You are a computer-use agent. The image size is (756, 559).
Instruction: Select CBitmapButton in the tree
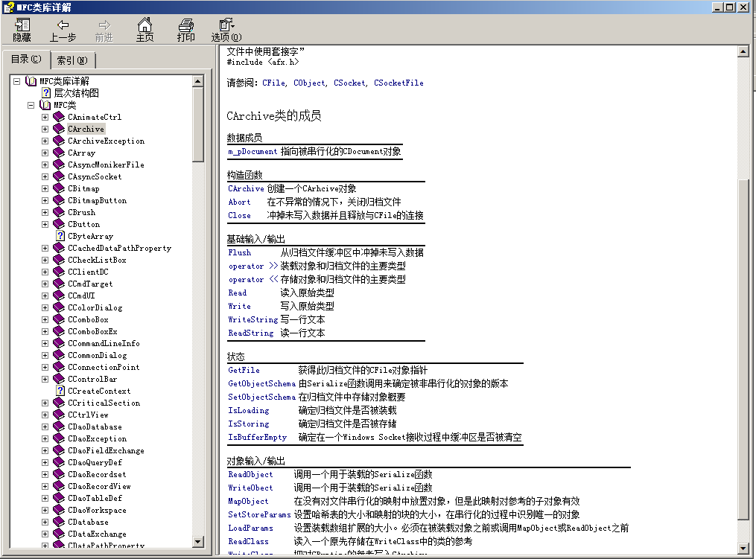[x=97, y=200]
